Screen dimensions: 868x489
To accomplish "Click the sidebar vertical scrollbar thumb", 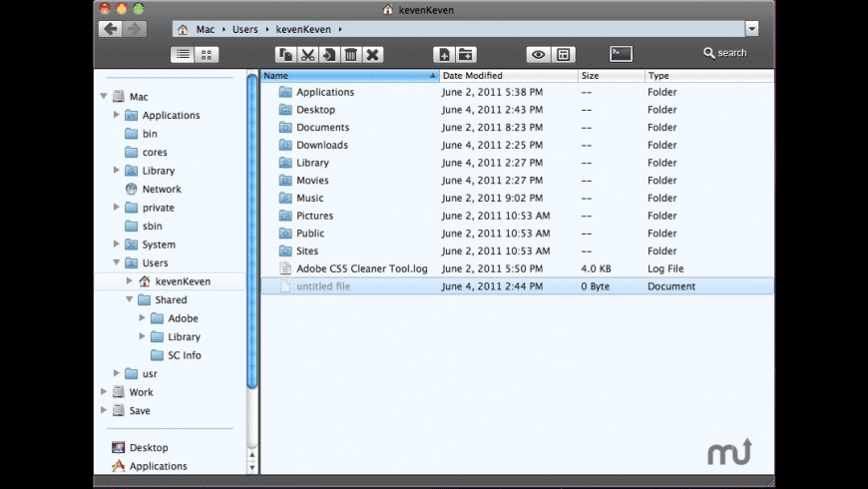I will tap(252, 232).
